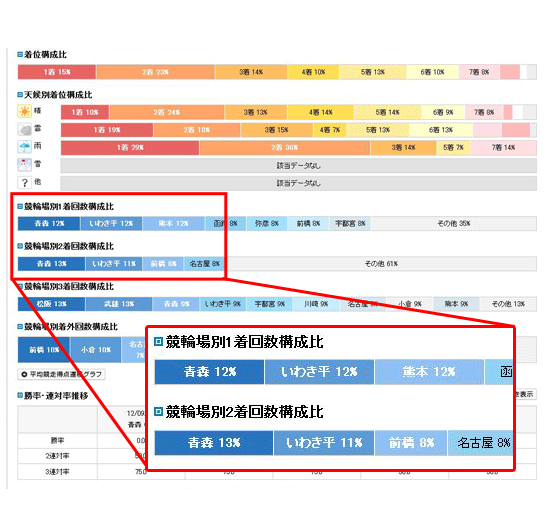Click the rainy 1着 29% red segment
550x524 pixels.
click(x=130, y=148)
